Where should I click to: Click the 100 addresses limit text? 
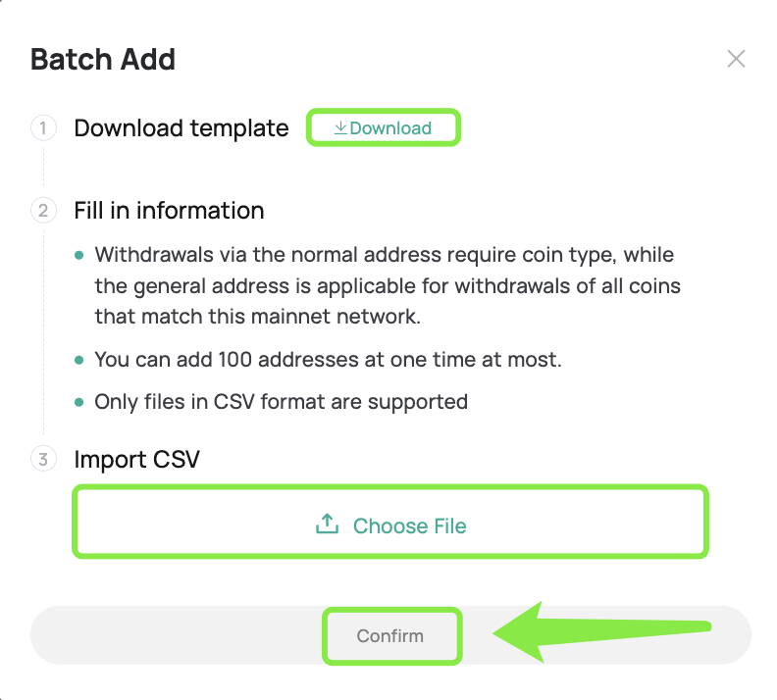coord(328,360)
